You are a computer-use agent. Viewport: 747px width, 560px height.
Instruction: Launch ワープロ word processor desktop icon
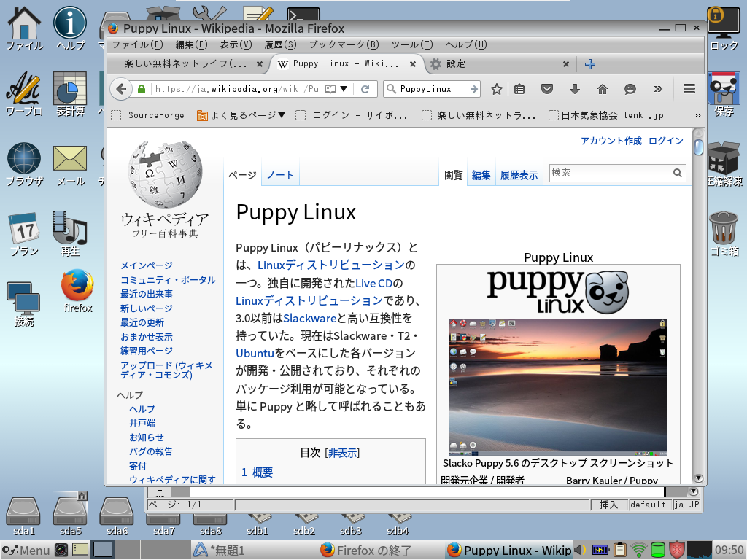pyautogui.click(x=24, y=94)
